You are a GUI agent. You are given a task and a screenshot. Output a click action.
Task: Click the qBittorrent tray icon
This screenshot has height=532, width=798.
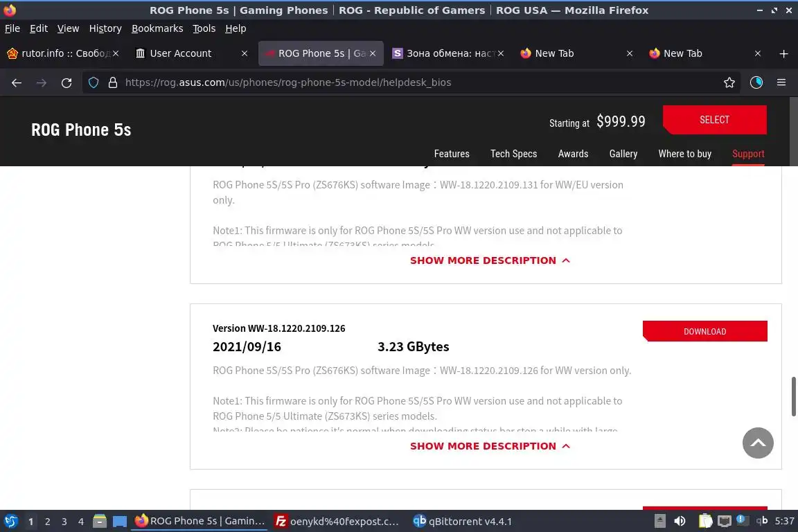(762, 521)
